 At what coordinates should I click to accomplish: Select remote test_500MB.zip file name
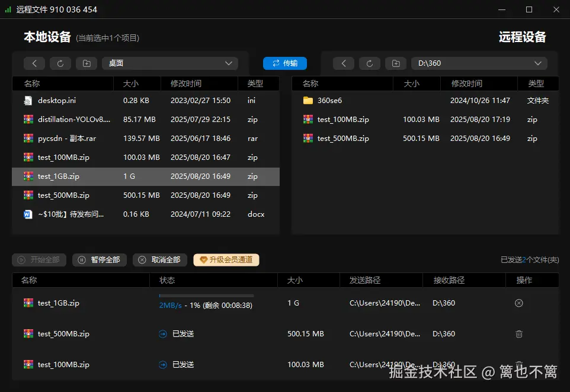tap(343, 139)
